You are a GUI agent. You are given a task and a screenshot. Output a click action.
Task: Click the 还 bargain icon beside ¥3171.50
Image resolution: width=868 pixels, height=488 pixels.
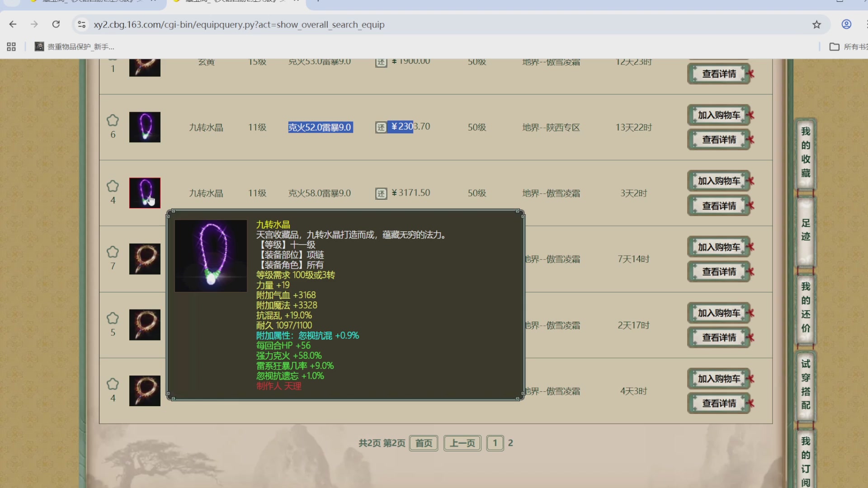[381, 193]
